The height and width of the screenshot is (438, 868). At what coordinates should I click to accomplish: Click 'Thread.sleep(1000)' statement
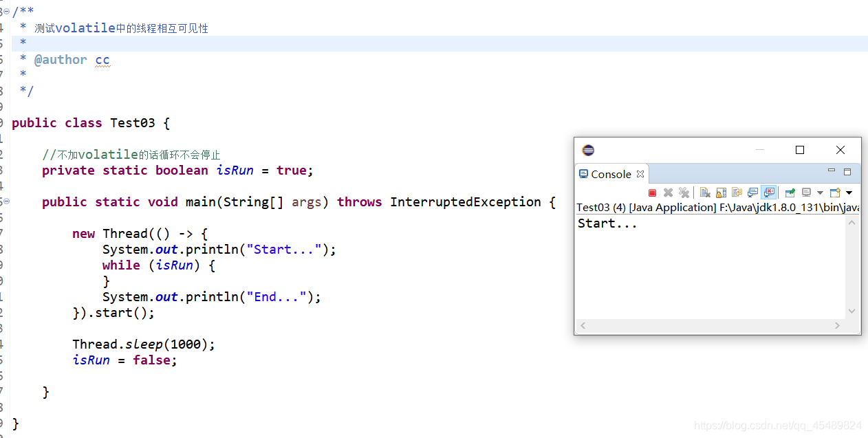(144, 344)
